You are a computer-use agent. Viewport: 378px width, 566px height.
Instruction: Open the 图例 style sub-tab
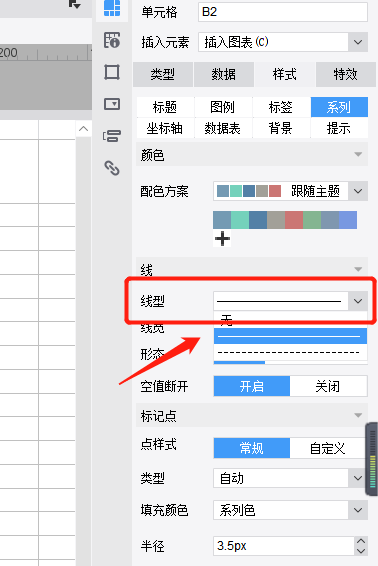pyautogui.click(x=223, y=107)
